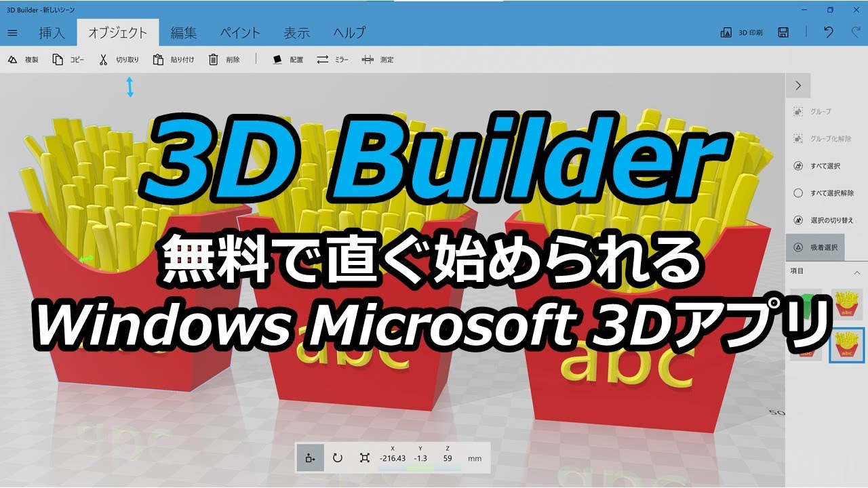This screenshot has height=488, width=868.
Task: Collapse the 項目 items section
Action: (856, 272)
